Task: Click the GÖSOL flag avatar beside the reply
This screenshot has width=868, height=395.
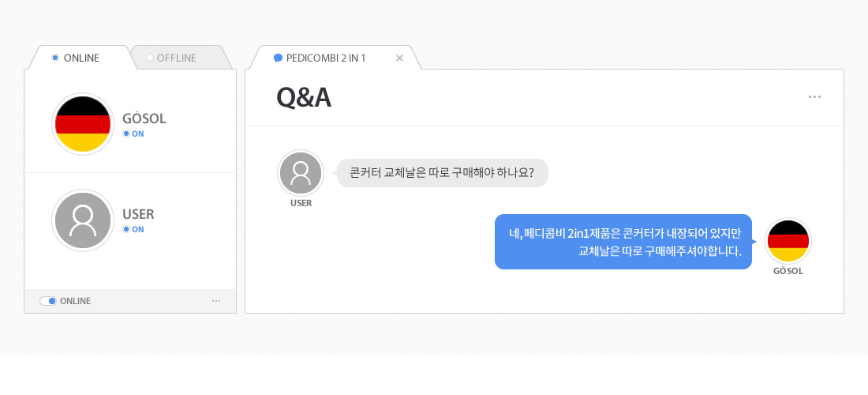Action: coord(788,241)
